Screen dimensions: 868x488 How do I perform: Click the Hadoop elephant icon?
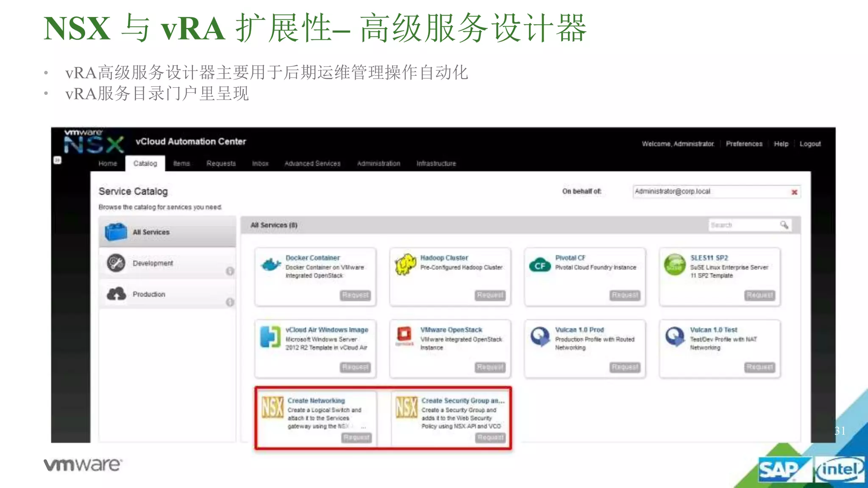point(405,265)
